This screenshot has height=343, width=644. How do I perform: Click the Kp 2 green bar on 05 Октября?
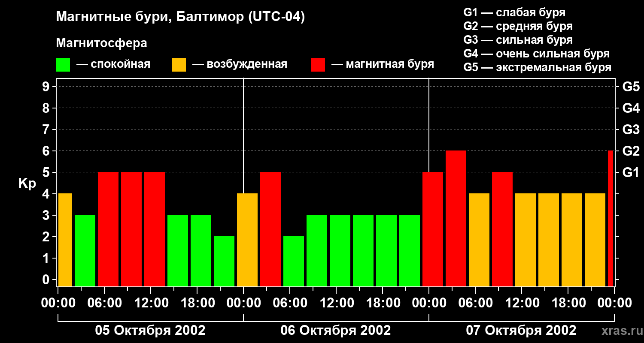pos(224,262)
